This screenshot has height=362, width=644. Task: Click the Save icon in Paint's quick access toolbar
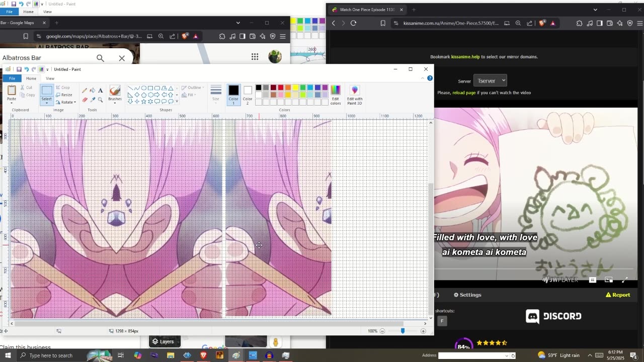(x=19, y=69)
